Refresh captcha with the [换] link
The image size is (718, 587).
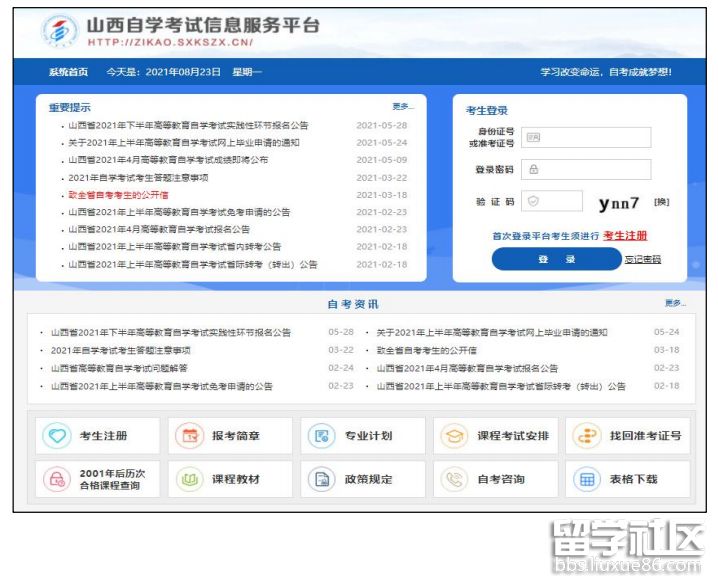[662, 201]
